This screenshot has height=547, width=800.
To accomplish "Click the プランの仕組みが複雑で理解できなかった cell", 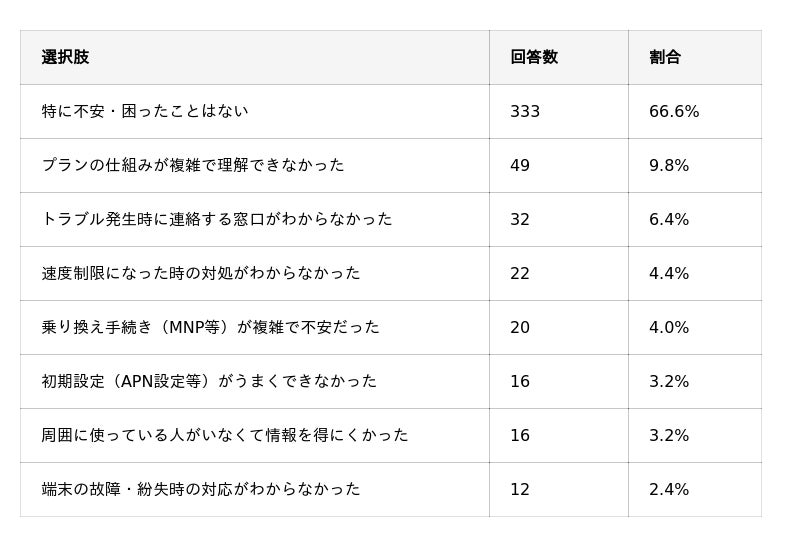I will pos(193,166).
